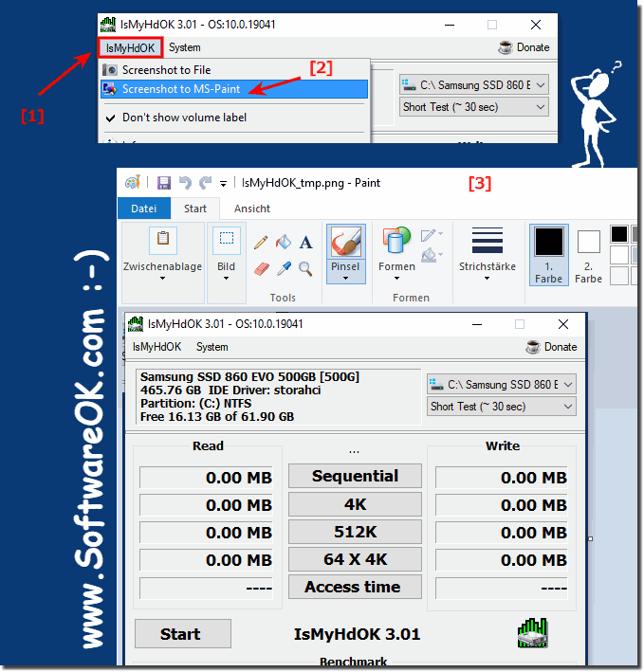The width and height of the screenshot is (644, 672).
Task: Click the Redo arrow in Paint
Action: [206, 183]
